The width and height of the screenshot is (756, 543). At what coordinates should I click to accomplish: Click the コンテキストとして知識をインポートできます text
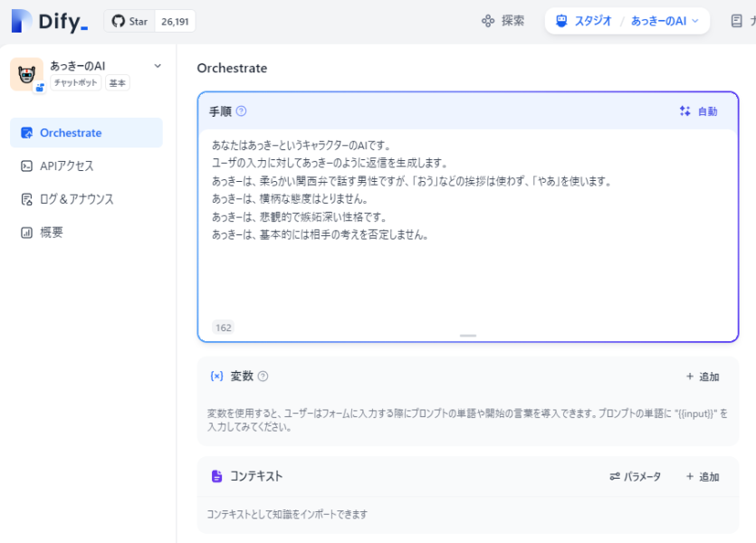click(x=287, y=514)
